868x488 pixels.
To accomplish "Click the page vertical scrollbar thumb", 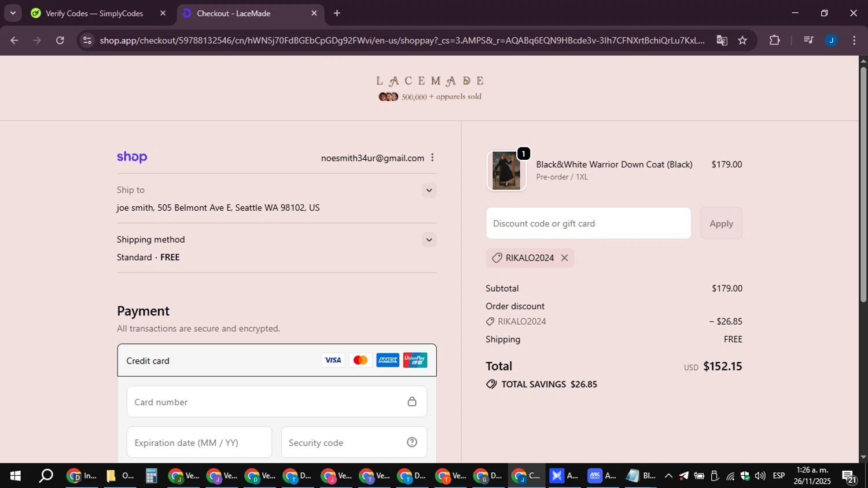I will (863, 184).
